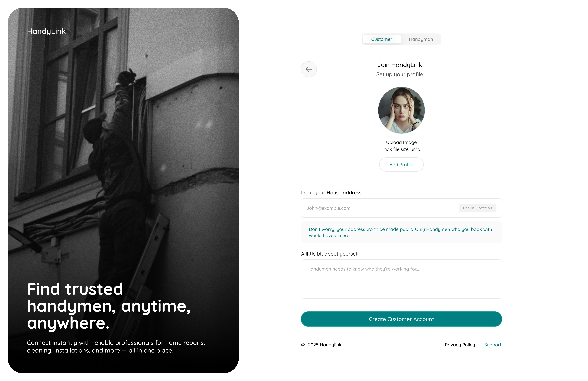This screenshot has width=588, height=381.
Task: Click the 'Input your House address' label
Action: pyautogui.click(x=331, y=193)
